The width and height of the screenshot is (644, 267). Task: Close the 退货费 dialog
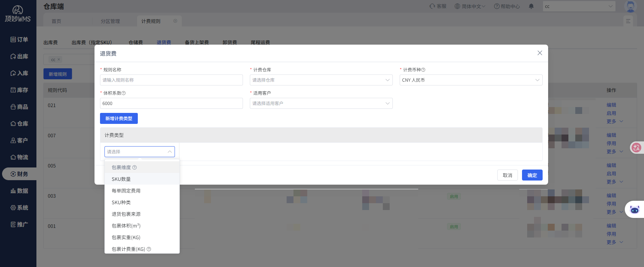click(540, 53)
